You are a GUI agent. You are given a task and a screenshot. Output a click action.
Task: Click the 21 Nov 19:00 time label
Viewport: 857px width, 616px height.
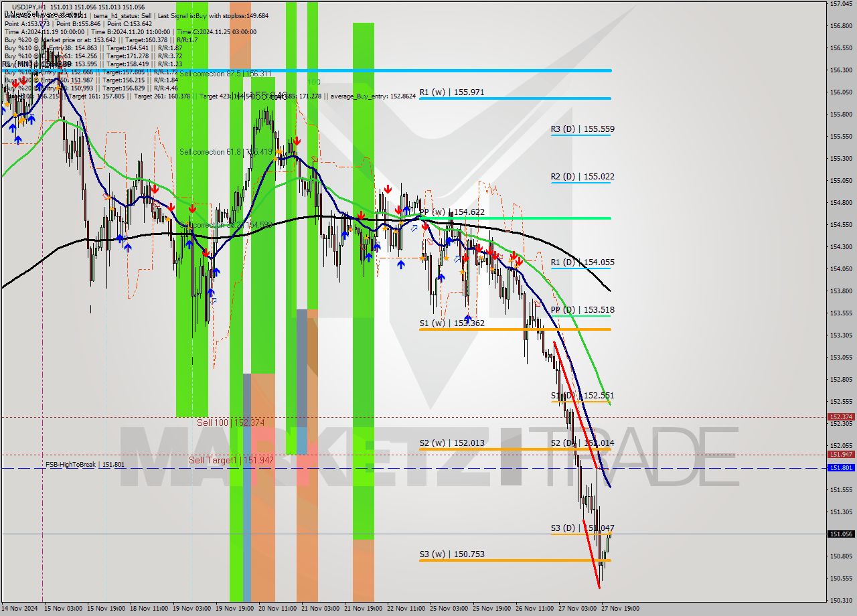364,609
